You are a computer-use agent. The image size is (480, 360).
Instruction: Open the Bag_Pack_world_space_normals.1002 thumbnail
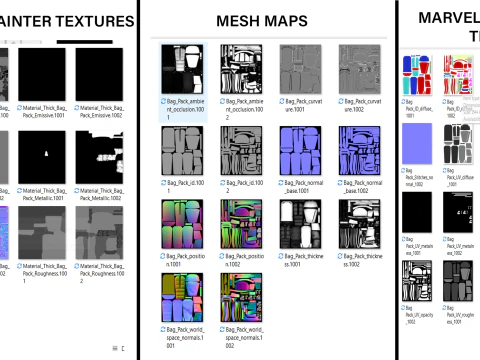[x=241, y=297]
